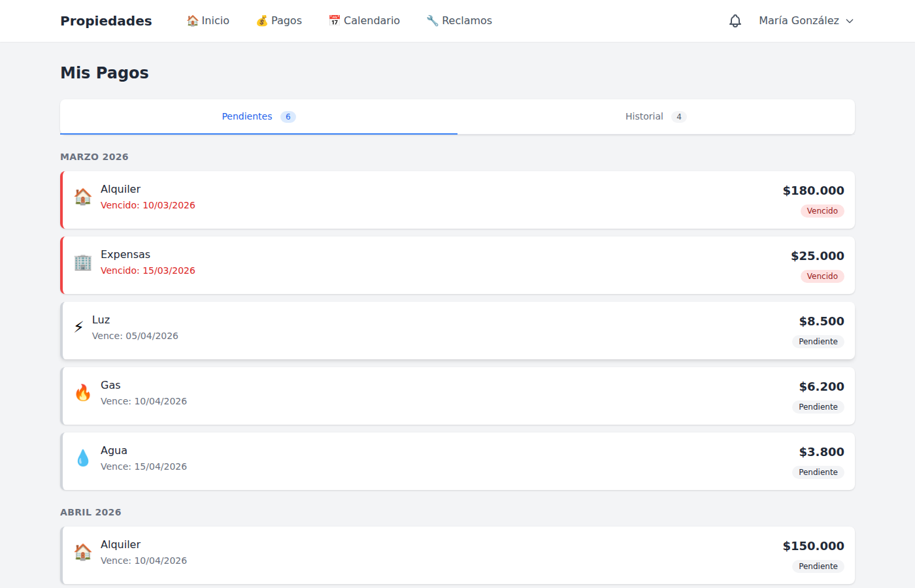
Task: Click the lightning bolt icon for Luz
Action: (78, 327)
